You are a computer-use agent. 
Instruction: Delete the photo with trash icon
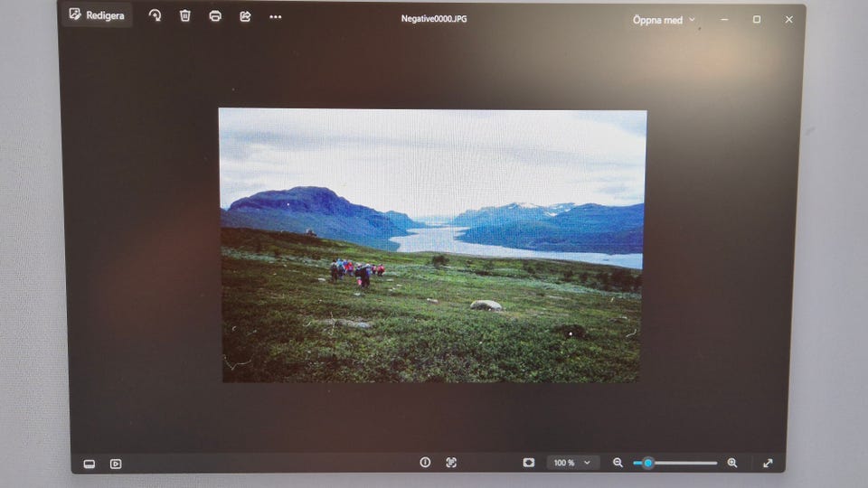[x=184, y=15]
